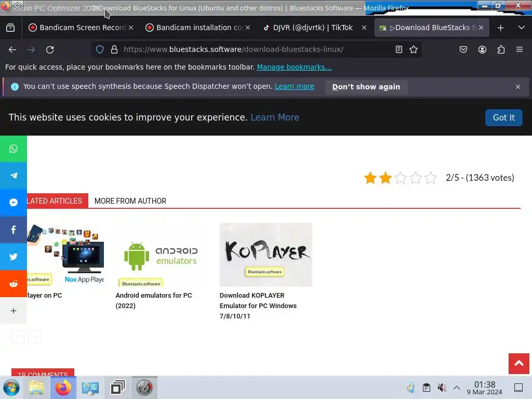The width and height of the screenshot is (532, 399).
Task: Click Don't show again button
Action: tap(366, 87)
